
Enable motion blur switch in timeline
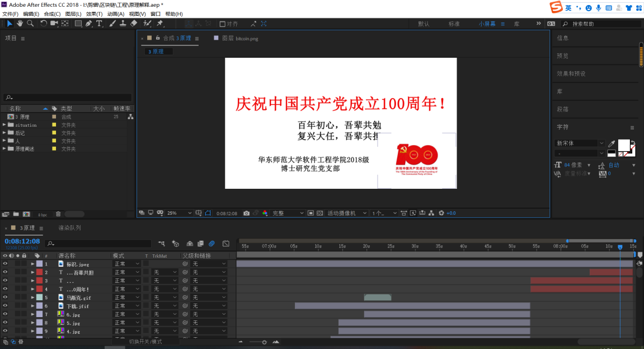[x=211, y=244]
